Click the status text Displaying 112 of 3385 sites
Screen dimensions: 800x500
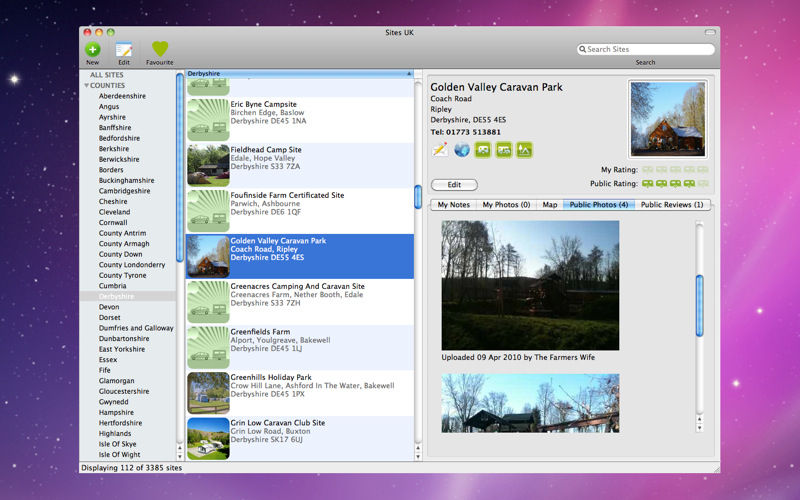tap(132, 468)
